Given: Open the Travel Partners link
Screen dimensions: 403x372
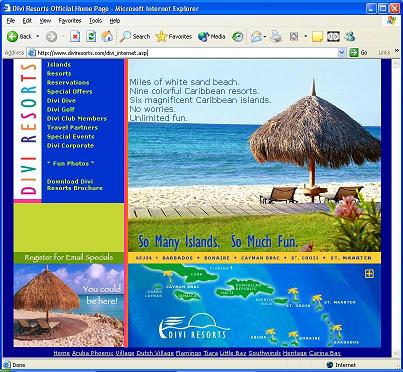Looking at the screenshot, I should tap(72, 128).
